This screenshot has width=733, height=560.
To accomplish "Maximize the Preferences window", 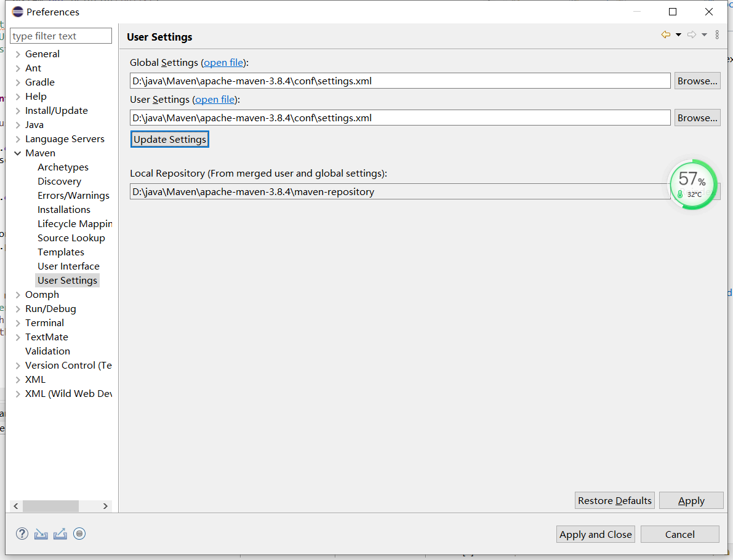I will click(673, 12).
